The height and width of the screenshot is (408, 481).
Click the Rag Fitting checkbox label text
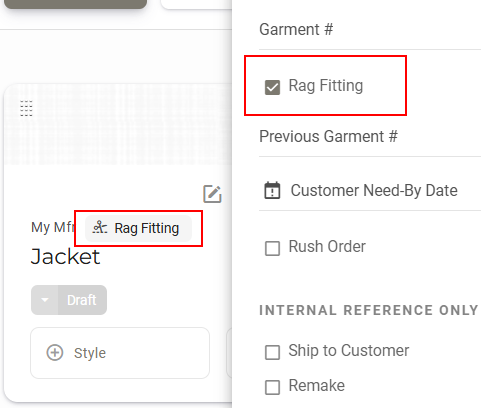(x=326, y=86)
